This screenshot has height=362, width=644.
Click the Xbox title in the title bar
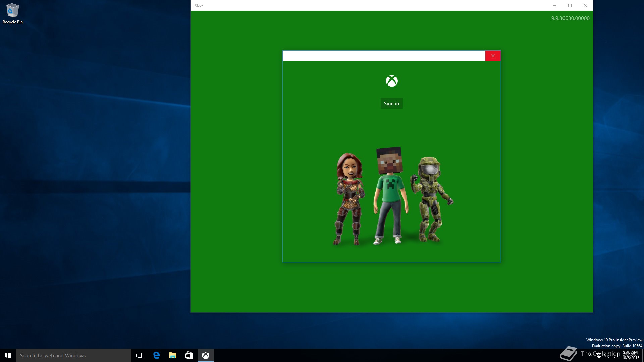point(199,5)
